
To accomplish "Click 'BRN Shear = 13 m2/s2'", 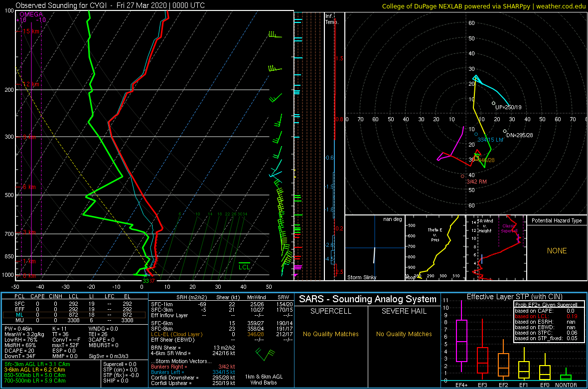I will (193, 348).
